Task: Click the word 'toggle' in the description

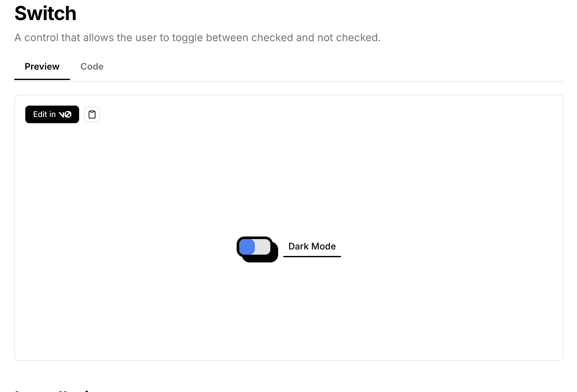Action: 188,38
